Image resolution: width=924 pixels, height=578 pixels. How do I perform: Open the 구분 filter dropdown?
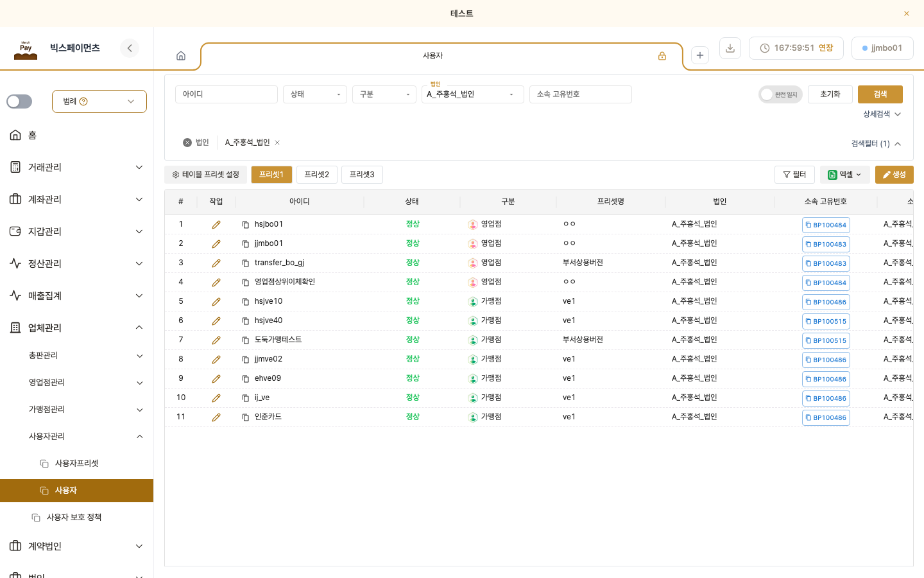pyautogui.click(x=384, y=94)
